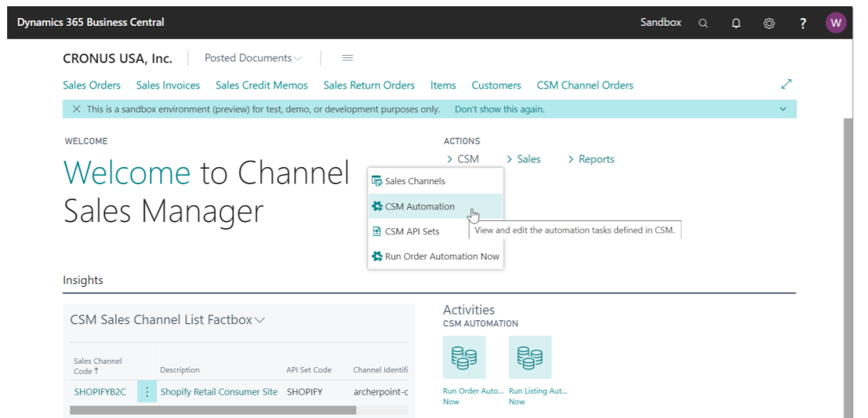Choose CSM API Sets menu entry
868x418 pixels.
click(x=436, y=231)
